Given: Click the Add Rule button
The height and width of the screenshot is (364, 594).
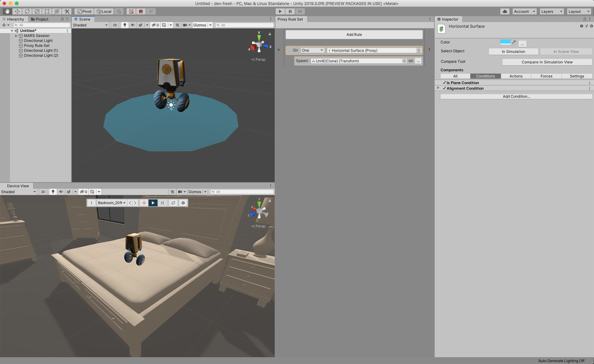Looking at the screenshot, I should click(x=354, y=34).
